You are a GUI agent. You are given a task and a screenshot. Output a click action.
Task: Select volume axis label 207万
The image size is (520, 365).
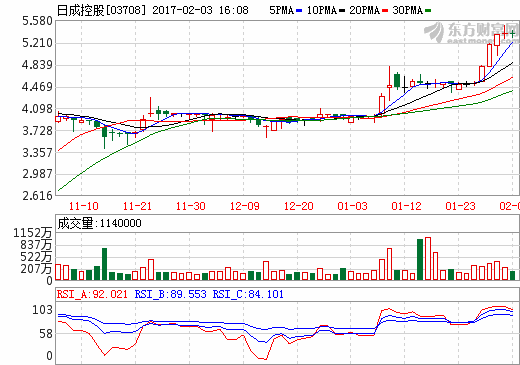[x=36, y=269]
